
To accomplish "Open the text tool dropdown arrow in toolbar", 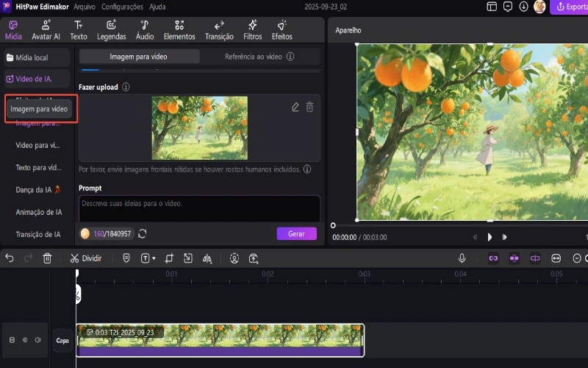I will pyautogui.click(x=154, y=258).
